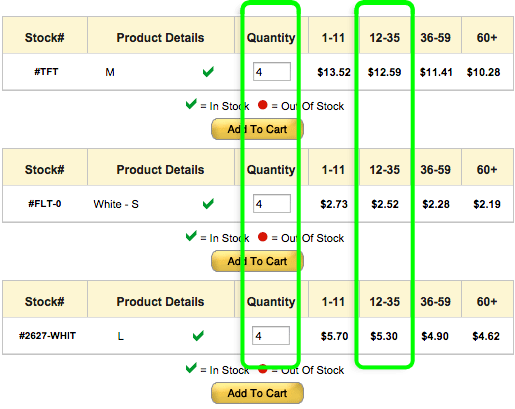Select the $2.52 price for #FLT-0
The height and width of the screenshot is (409, 515).
[x=385, y=204]
